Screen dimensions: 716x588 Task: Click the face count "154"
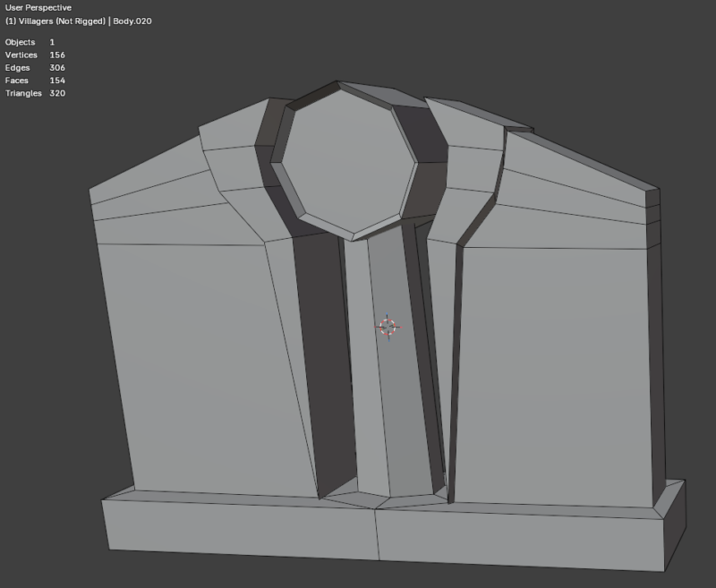click(x=57, y=81)
